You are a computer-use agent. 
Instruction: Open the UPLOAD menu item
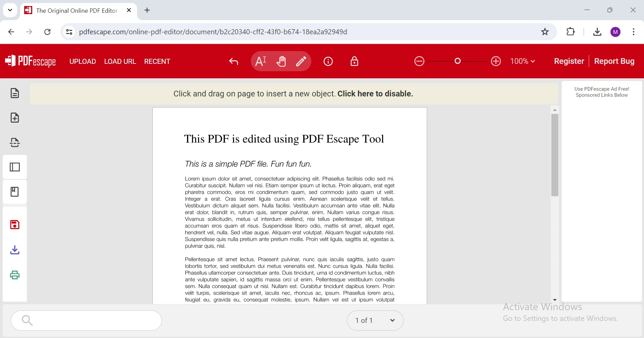click(83, 61)
